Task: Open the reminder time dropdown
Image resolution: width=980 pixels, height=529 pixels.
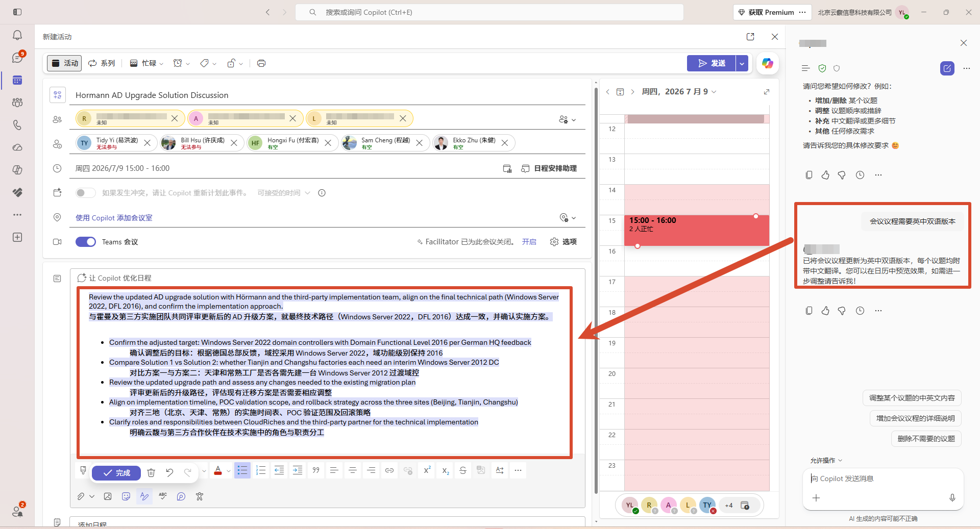Action: point(181,63)
